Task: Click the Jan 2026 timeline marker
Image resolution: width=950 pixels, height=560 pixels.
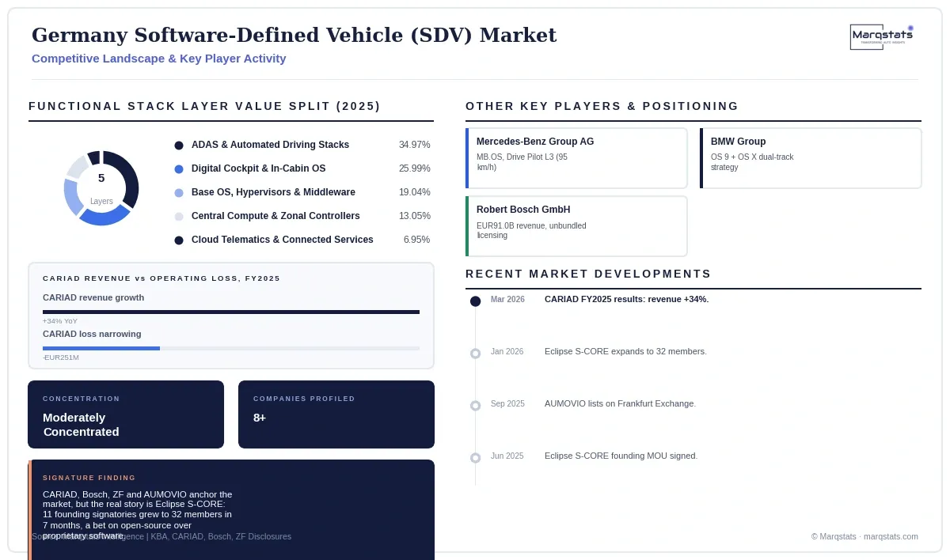Action: pos(475,354)
